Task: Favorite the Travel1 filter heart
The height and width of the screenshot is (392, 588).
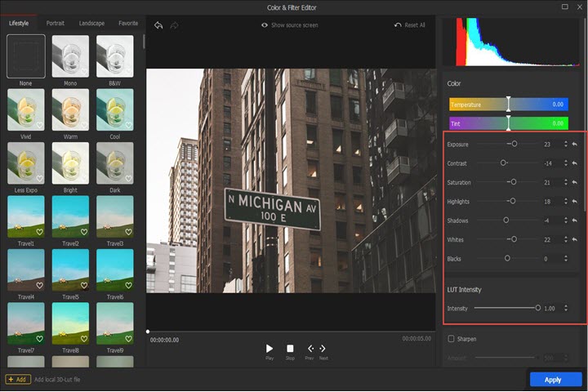Action: 39,232
